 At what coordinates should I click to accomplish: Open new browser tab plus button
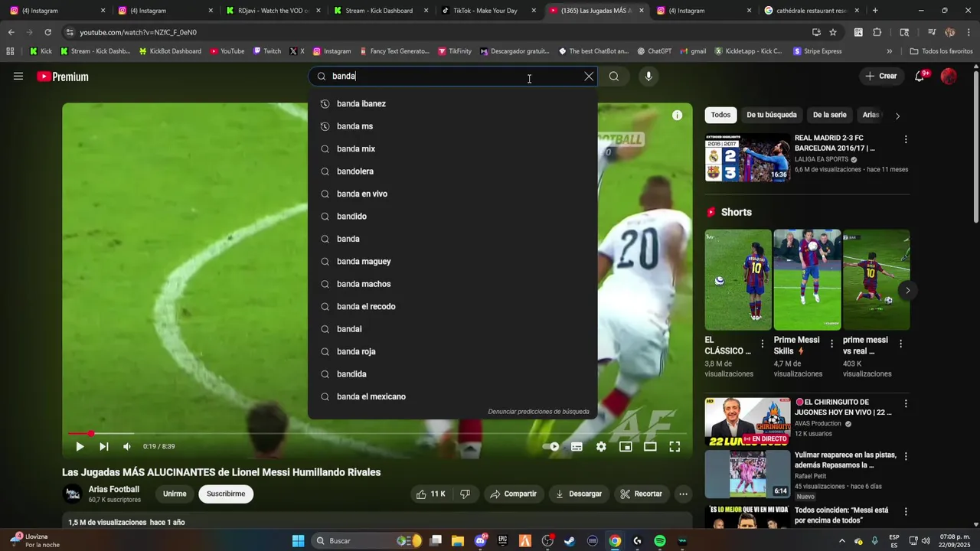click(x=875, y=11)
